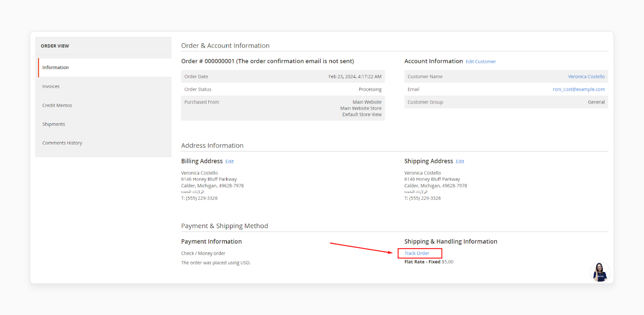Click shipping address phone T: (555) 229-3326
644x315 pixels.
(422, 198)
